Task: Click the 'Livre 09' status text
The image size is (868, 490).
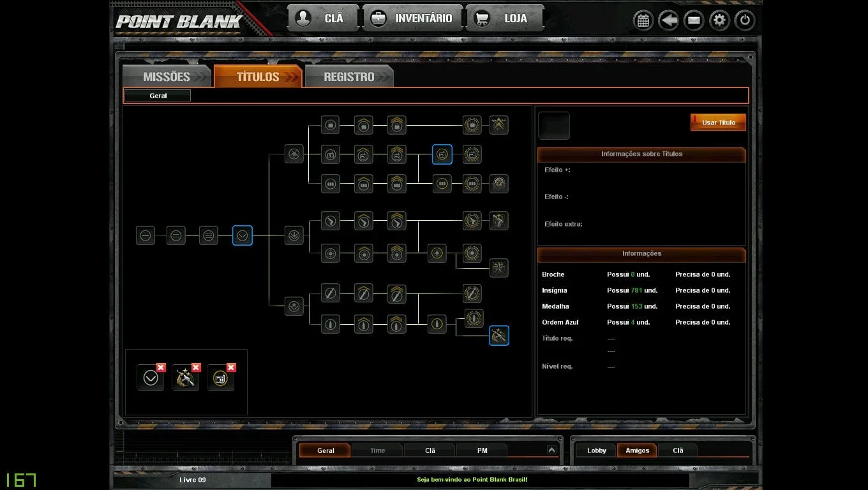Action: [x=193, y=480]
